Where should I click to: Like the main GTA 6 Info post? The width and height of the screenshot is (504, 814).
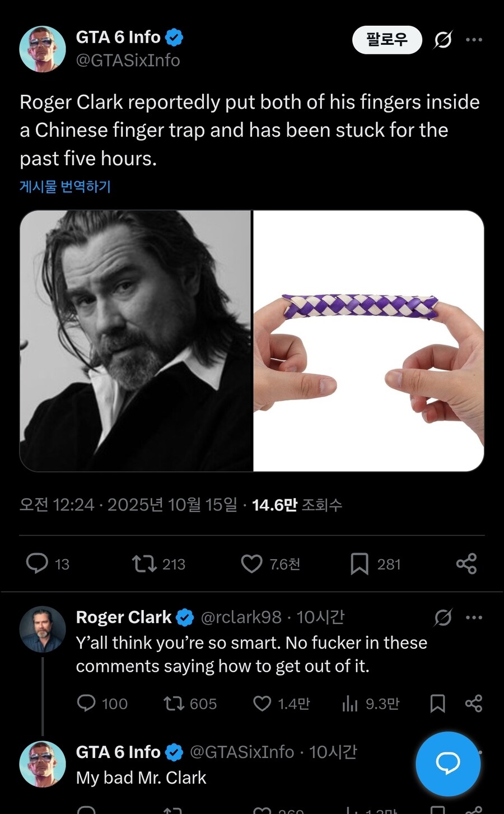[251, 564]
